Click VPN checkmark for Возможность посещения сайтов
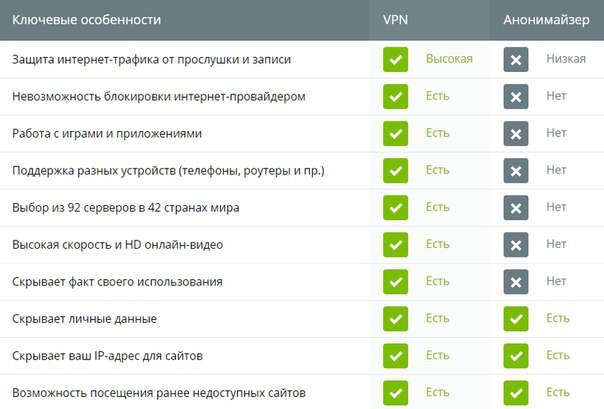604x409 pixels. (395, 393)
